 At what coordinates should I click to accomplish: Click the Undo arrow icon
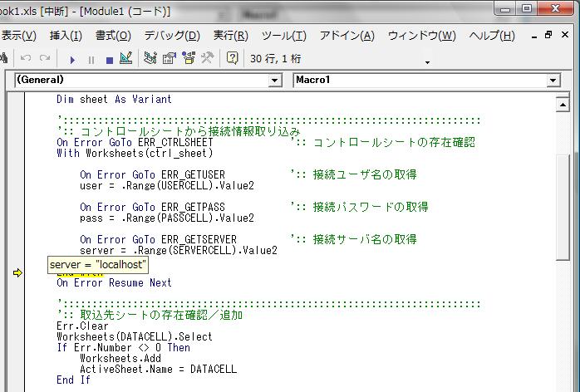26,59
